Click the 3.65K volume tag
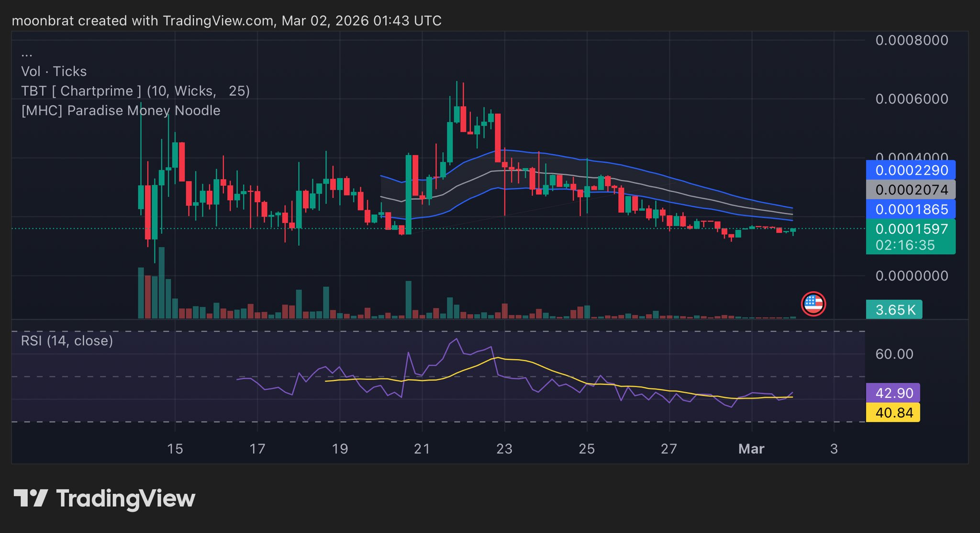The image size is (980, 533). point(894,310)
